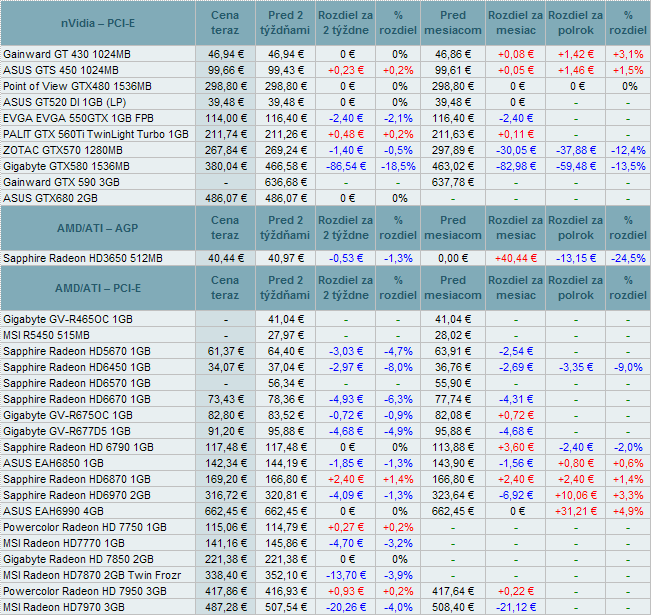The width and height of the screenshot is (651, 615).
Task: Select the -9,0% half-year percentage
Action: click(x=628, y=367)
